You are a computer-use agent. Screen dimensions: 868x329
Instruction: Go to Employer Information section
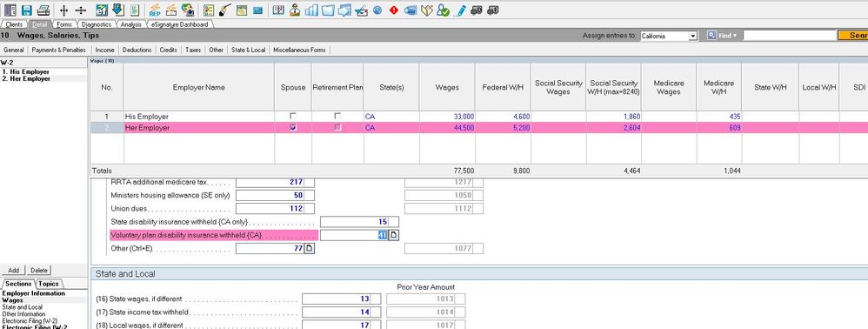pos(34,293)
